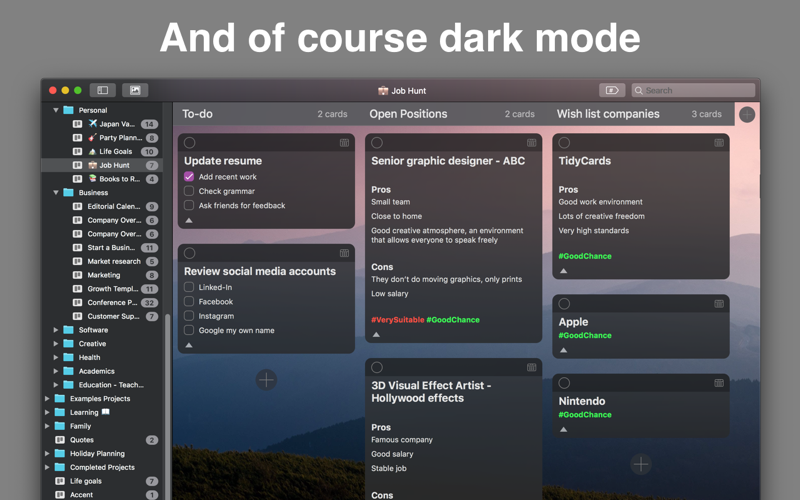Image resolution: width=800 pixels, height=500 pixels.
Task: Collapse TidyCards card with triangle
Action: (x=563, y=271)
